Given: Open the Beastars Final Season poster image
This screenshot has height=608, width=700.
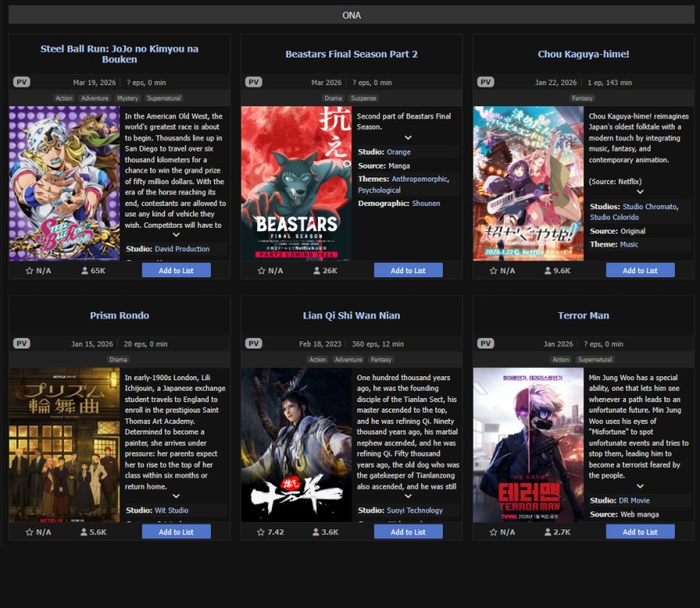Looking at the screenshot, I should point(296,183).
